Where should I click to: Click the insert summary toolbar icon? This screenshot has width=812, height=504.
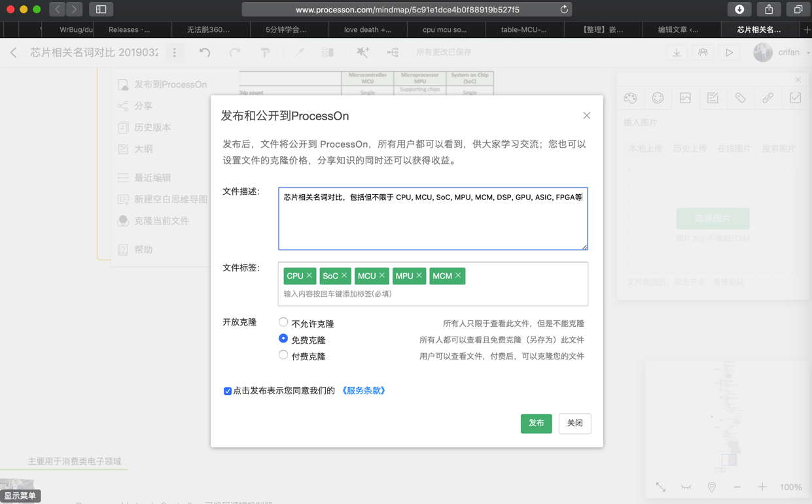328,52
